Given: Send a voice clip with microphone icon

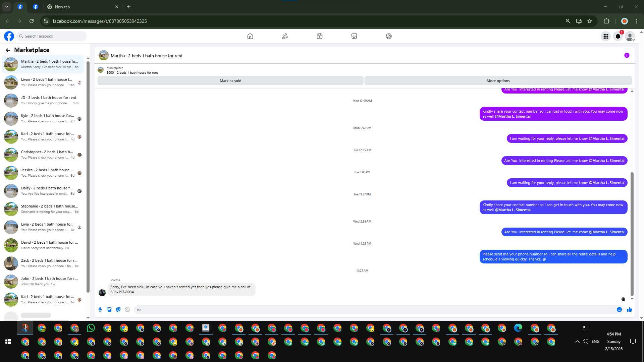Looking at the screenshot, I should click(x=100, y=310).
